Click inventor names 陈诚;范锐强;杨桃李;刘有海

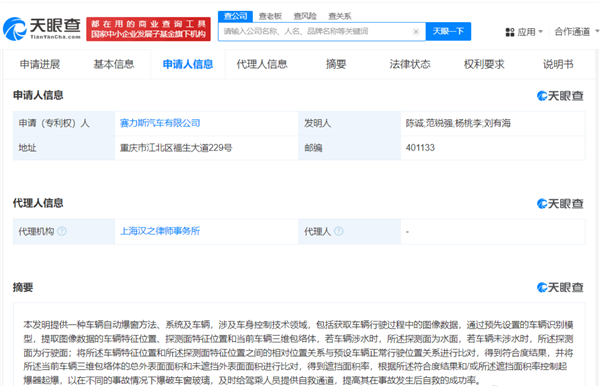tap(458, 123)
